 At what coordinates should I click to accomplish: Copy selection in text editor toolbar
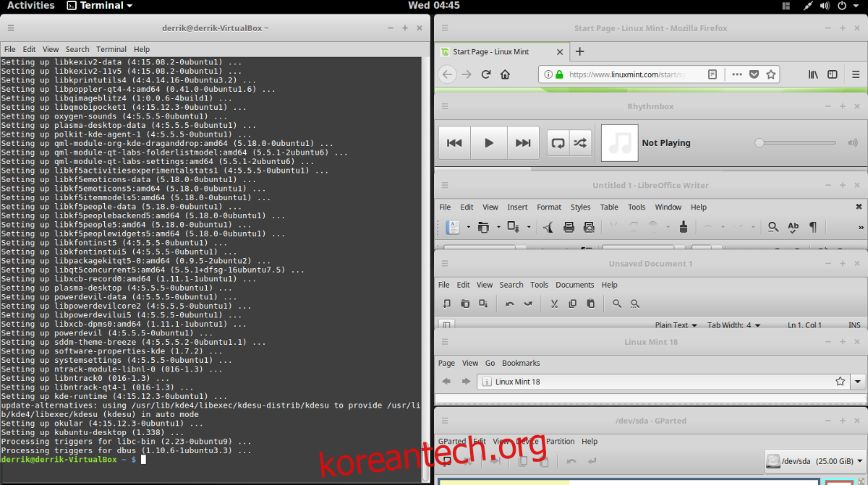coord(572,304)
